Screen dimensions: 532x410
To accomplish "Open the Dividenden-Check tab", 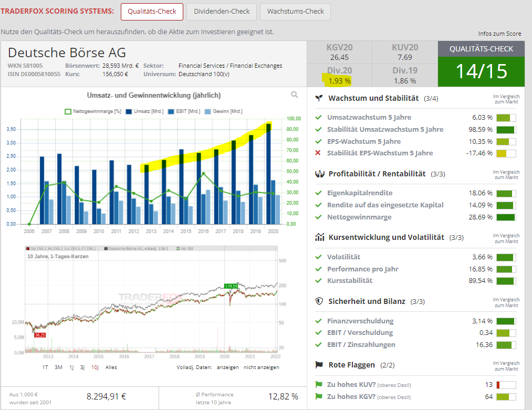I will (x=222, y=12).
